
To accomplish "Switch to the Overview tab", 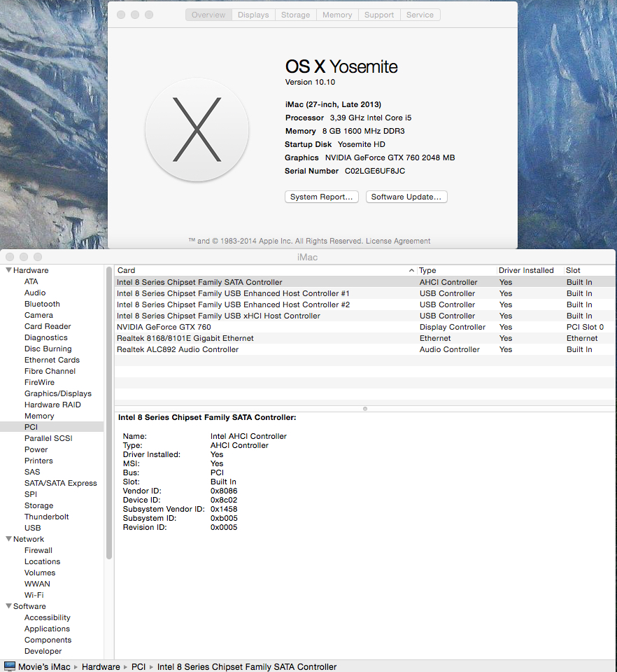I will (x=208, y=15).
